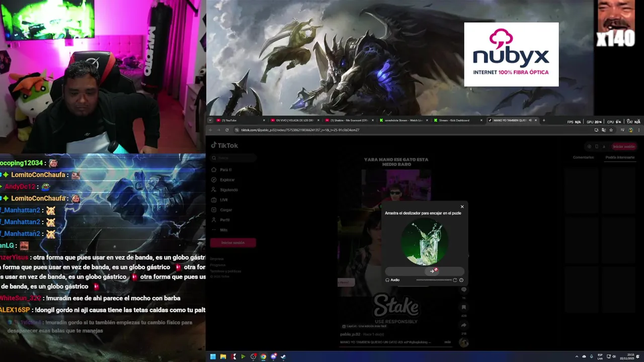Open the browser menu at toolbar end
Image resolution: width=644 pixels, height=362 pixels.
coord(639,130)
